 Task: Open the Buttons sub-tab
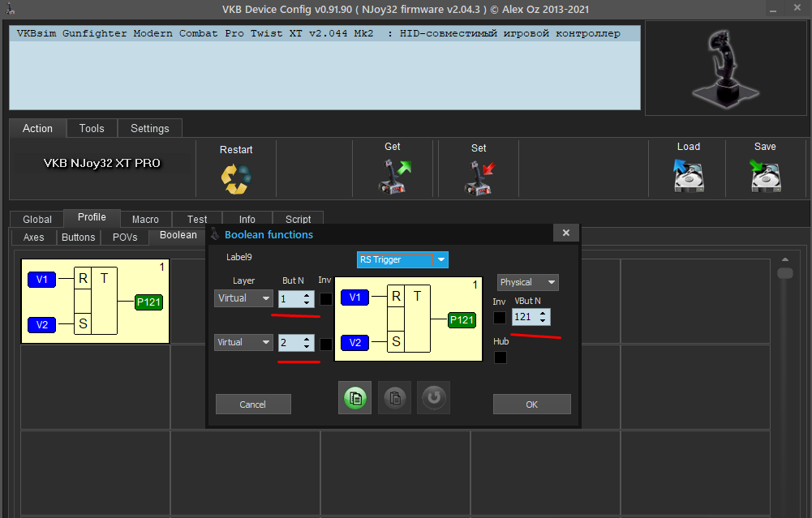tap(78, 237)
